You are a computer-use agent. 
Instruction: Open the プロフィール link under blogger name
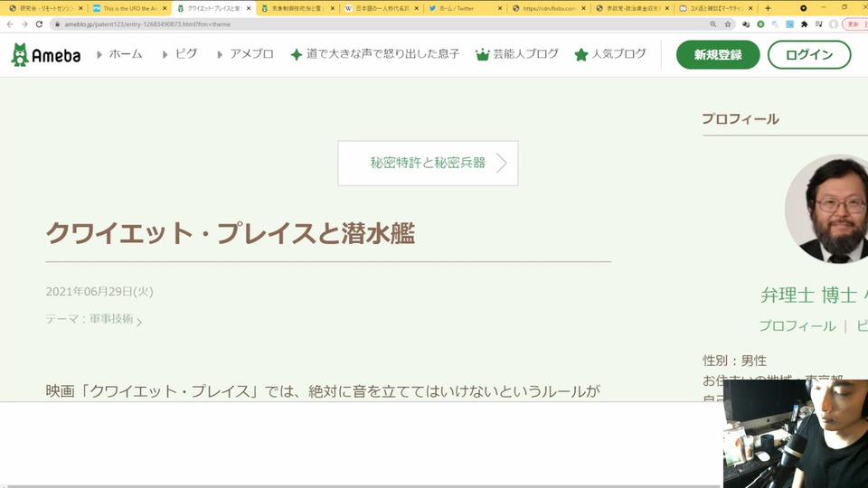pos(797,326)
